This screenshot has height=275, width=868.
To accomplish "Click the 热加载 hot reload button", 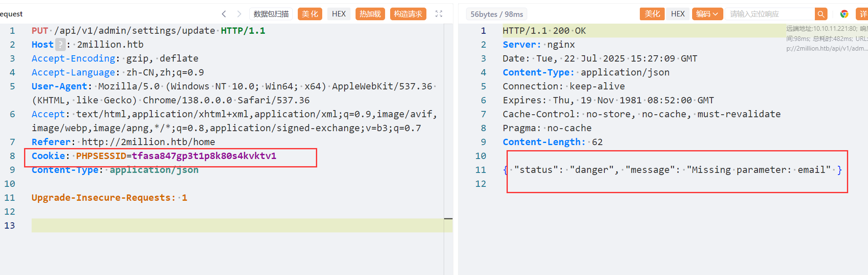I will point(370,14).
